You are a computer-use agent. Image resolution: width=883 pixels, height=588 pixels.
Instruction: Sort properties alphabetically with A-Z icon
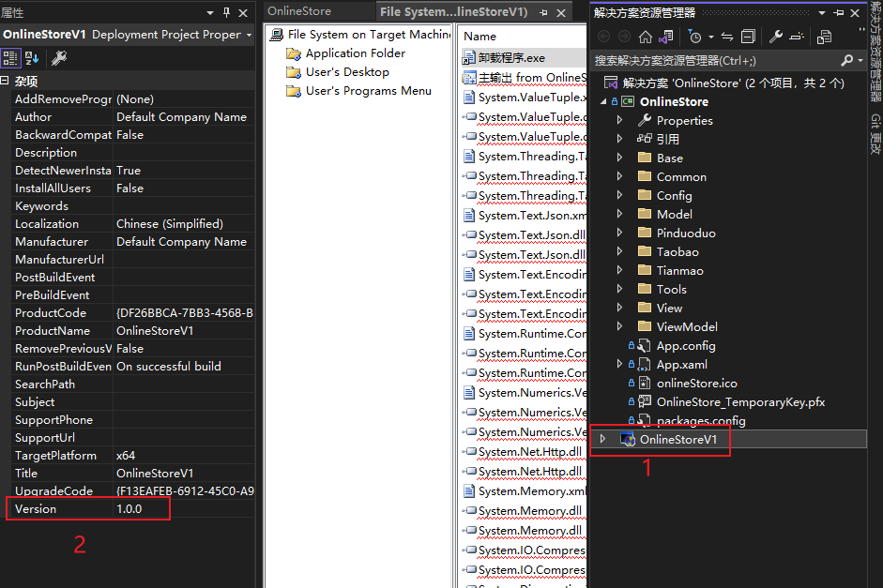(x=32, y=58)
